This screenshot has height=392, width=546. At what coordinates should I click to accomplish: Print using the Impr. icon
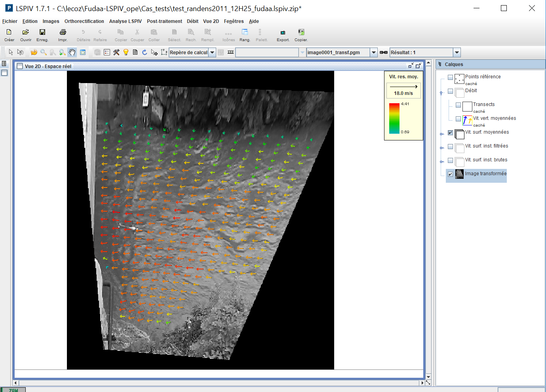(x=63, y=35)
